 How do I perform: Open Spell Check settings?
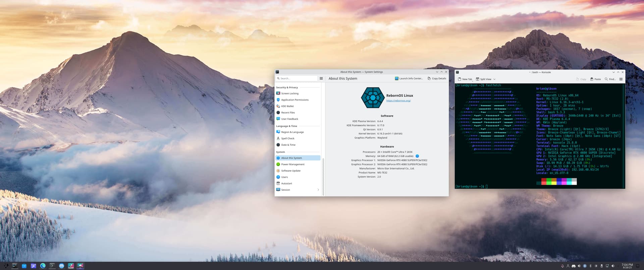coord(298,138)
